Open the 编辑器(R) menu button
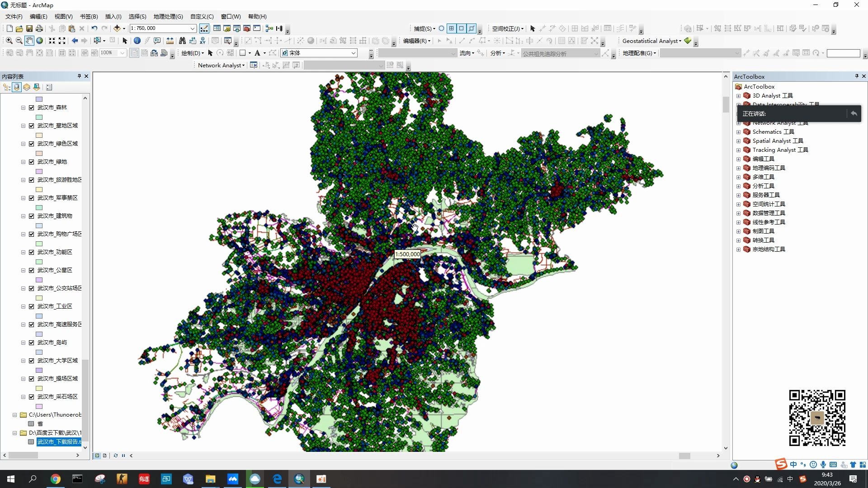This screenshot has height=488, width=868. click(416, 41)
